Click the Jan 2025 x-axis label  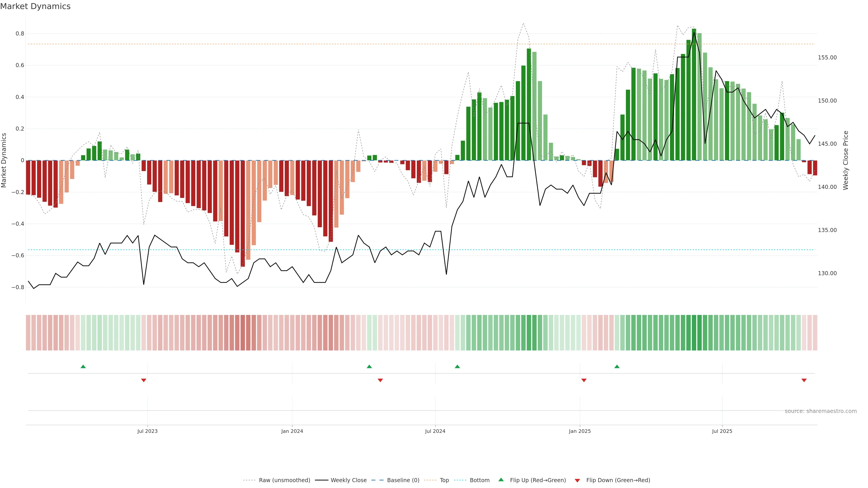(x=580, y=431)
